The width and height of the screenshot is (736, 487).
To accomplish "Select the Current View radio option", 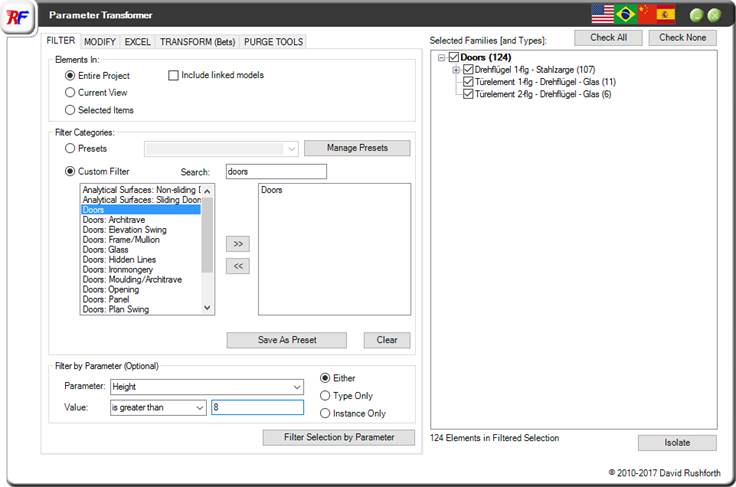I will click(x=70, y=92).
